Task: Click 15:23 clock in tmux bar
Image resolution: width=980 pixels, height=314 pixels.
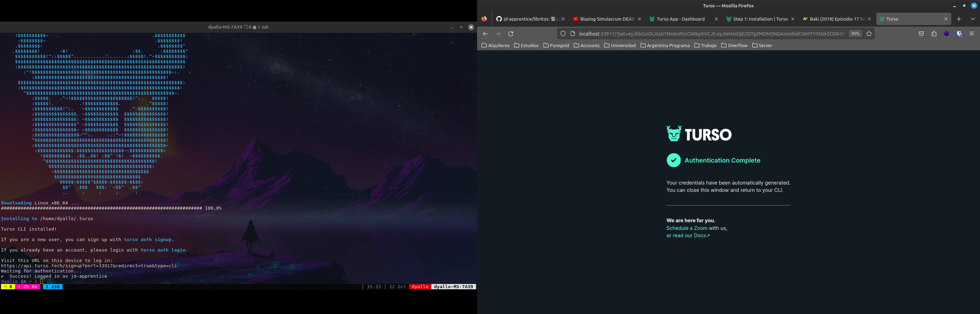Action: 374,287
